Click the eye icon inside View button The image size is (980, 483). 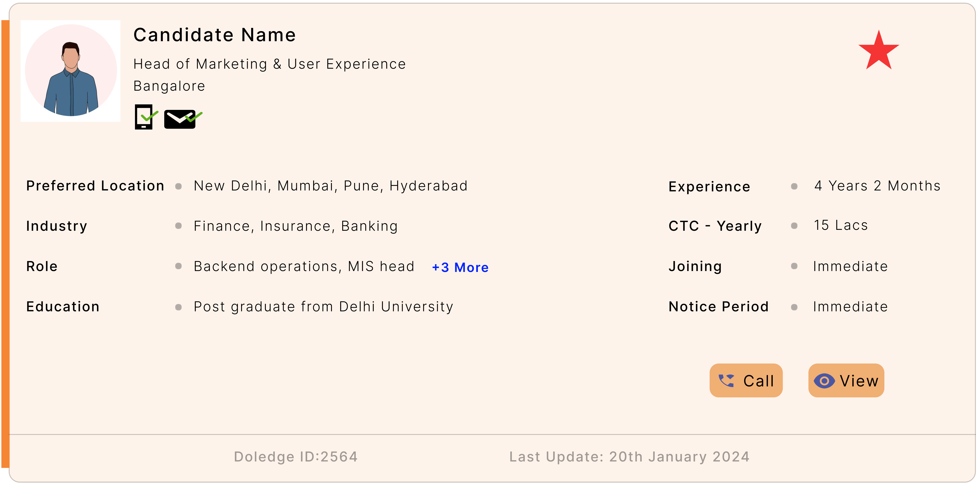tap(824, 381)
